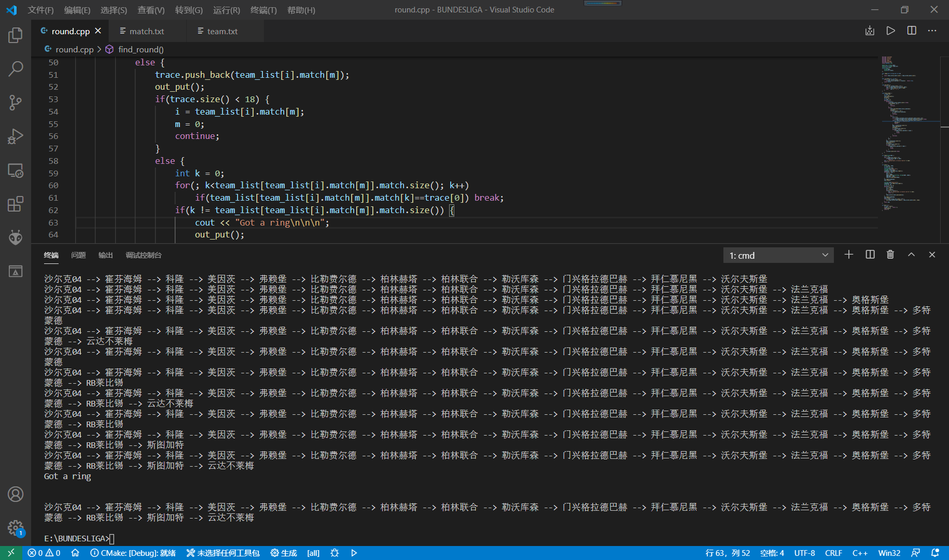Open the feedback icon in status bar
This screenshot has height=560, width=949.
tap(916, 553)
